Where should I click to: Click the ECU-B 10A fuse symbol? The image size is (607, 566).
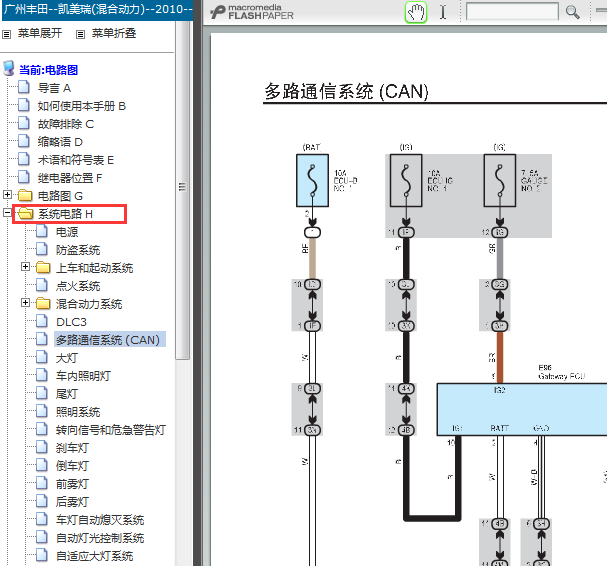[x=312, y=180]
